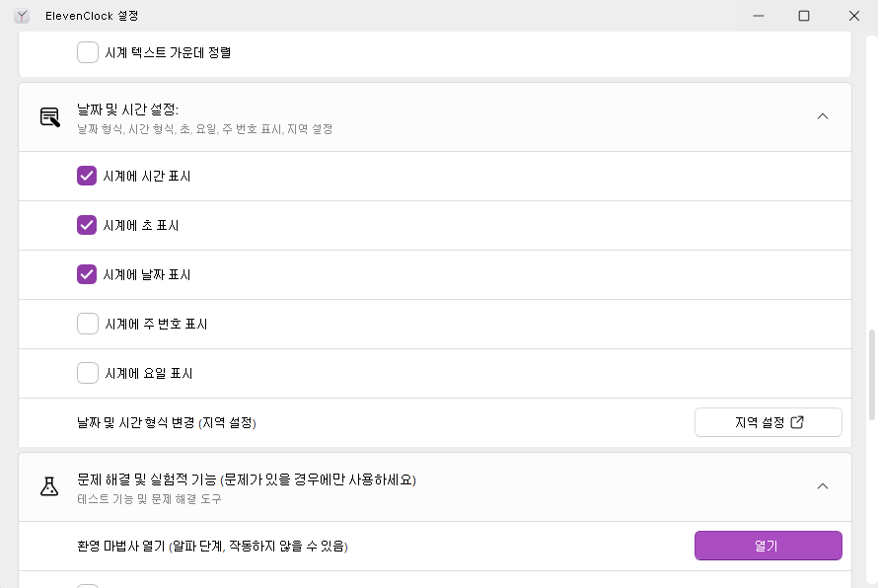Click the vertical scrollbar thumb

pyautogui.click(x=871, y=375)
